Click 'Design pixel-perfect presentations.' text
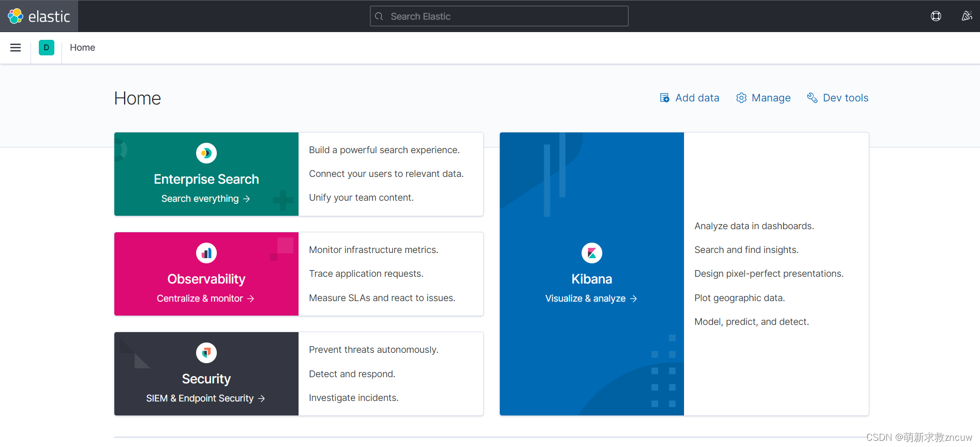Screen dimensions: 980x447 click(x=769, y=274)
